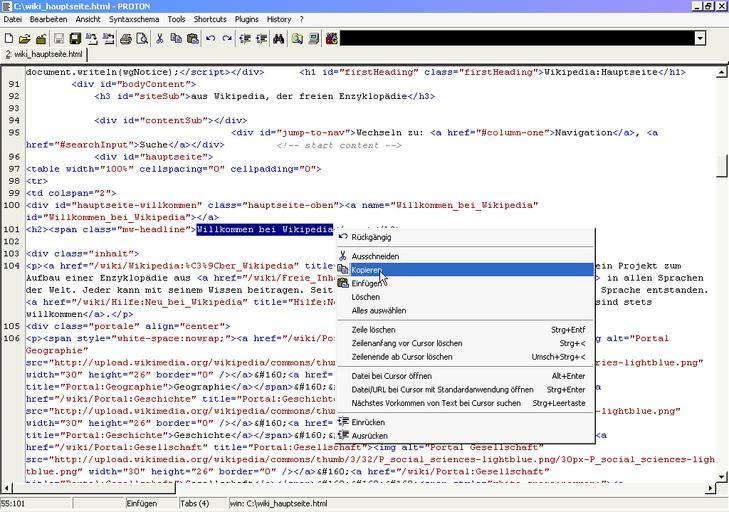Viewport: 729px width, 512px height.
Task: Choose Kopieren in the context menu
Action: pyautogui.click(x=466, y=270)
